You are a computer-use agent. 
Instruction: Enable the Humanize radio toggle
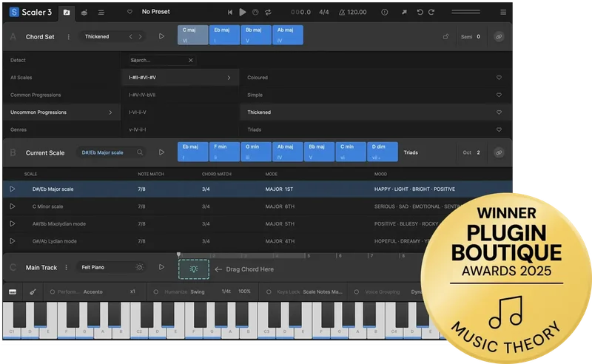(x=155, y=292)
